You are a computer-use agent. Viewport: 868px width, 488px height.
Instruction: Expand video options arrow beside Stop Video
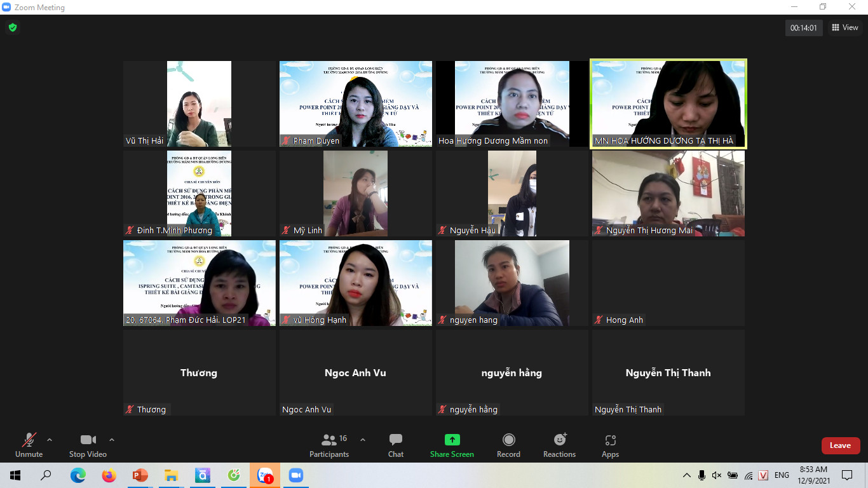112,440
